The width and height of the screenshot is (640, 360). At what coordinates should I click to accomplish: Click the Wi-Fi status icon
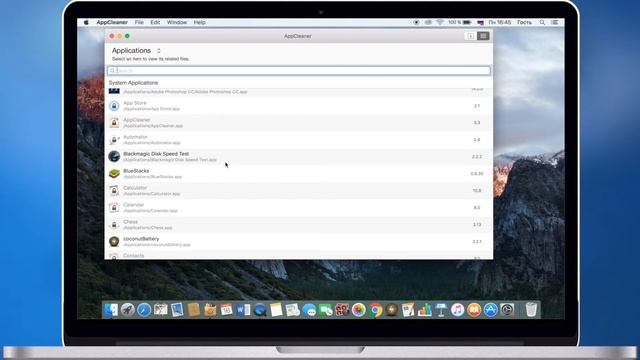point(440,22)
